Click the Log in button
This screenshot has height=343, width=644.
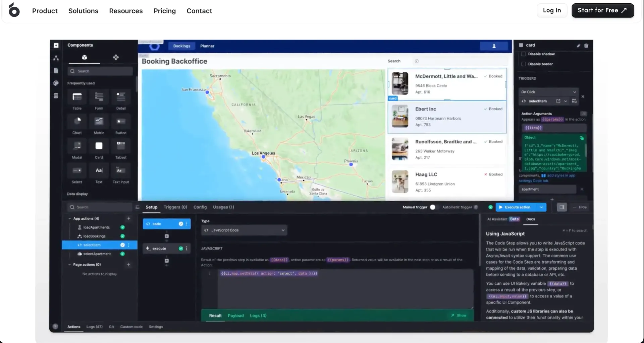[x=552, y=10]
